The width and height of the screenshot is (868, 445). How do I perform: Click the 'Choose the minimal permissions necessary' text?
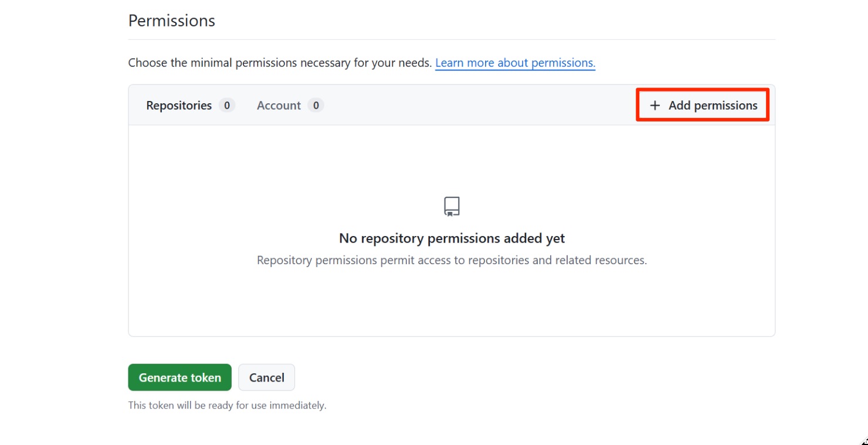pos(280,63)
